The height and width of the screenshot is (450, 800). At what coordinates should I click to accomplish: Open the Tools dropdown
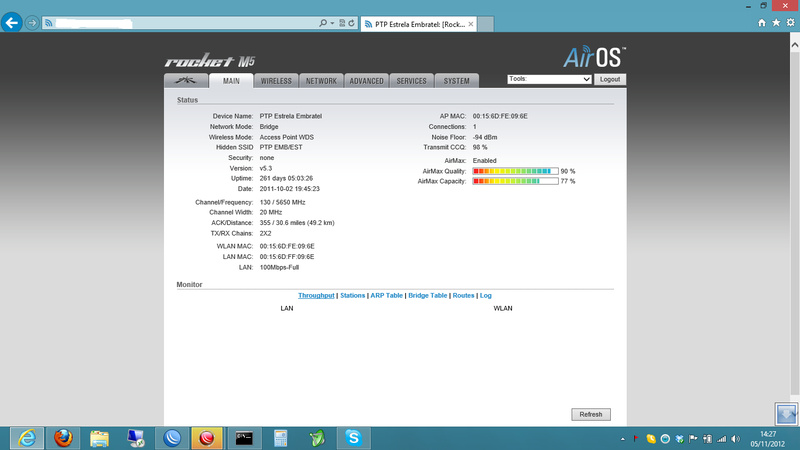tap(549, 79)
